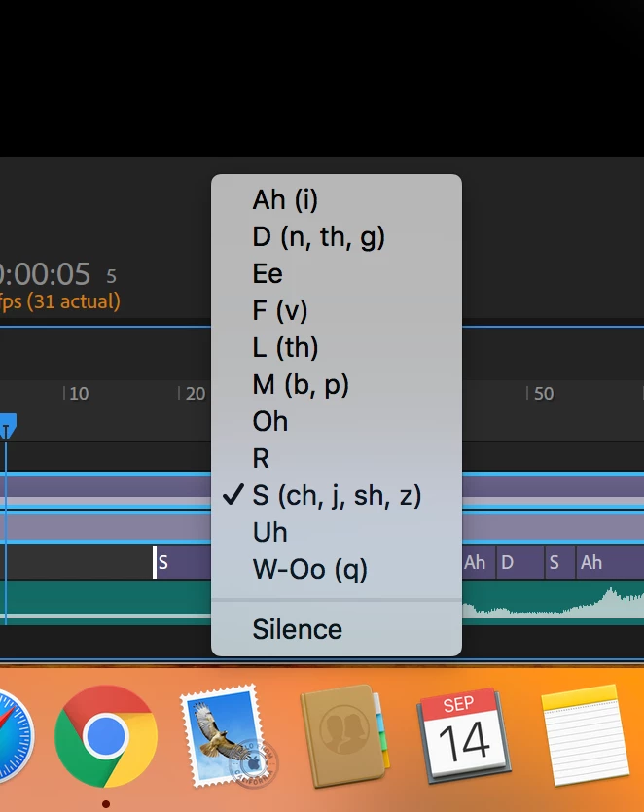Screen dimensions: 644x812
Task: Pick the Ee viseme option
Action: [x=337, y=274]
